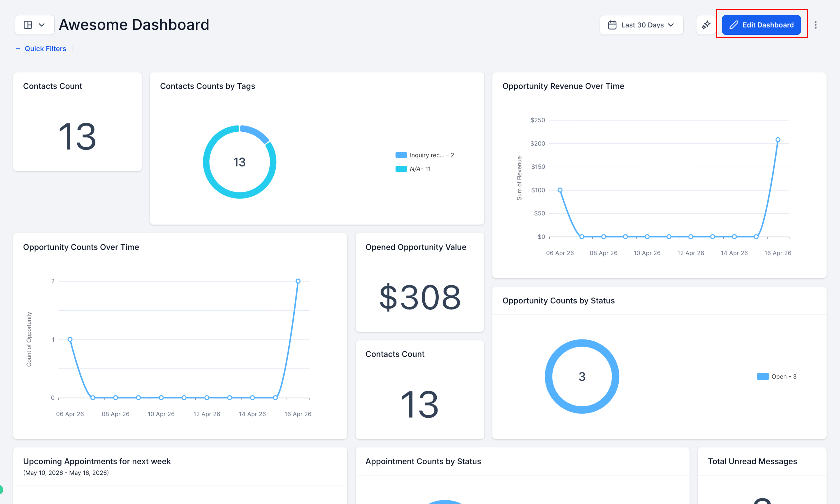Viewport: 840px width, 504px height.
Task: Select the Opened Opportunity Value title
Action: [x=416, y=247]
